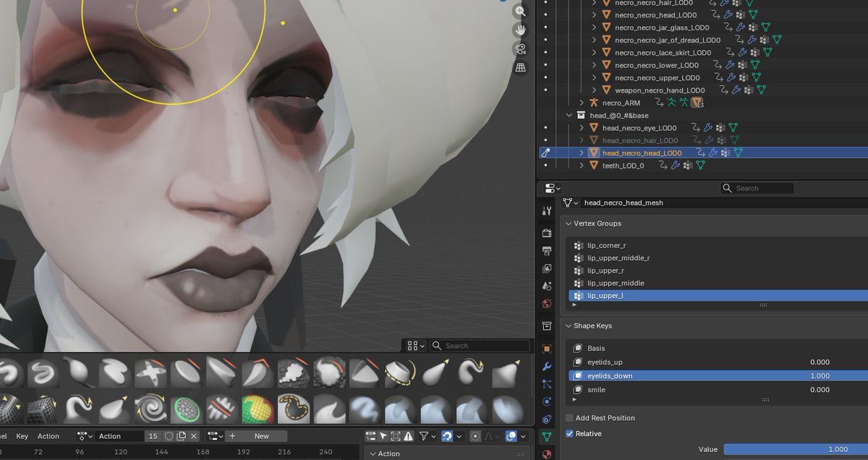Open the Particles properties tab
This screenshot has height=460, width=868.
click(x=547, y=384)
